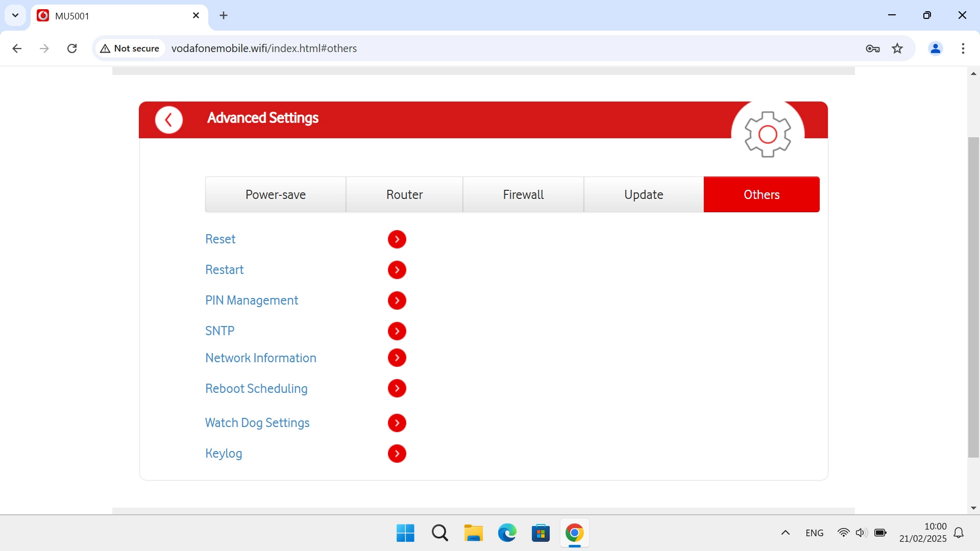Click the arrow beside Watch Dog Settings
The height and width of the screenshot is (551, 980).
(397, 423)
